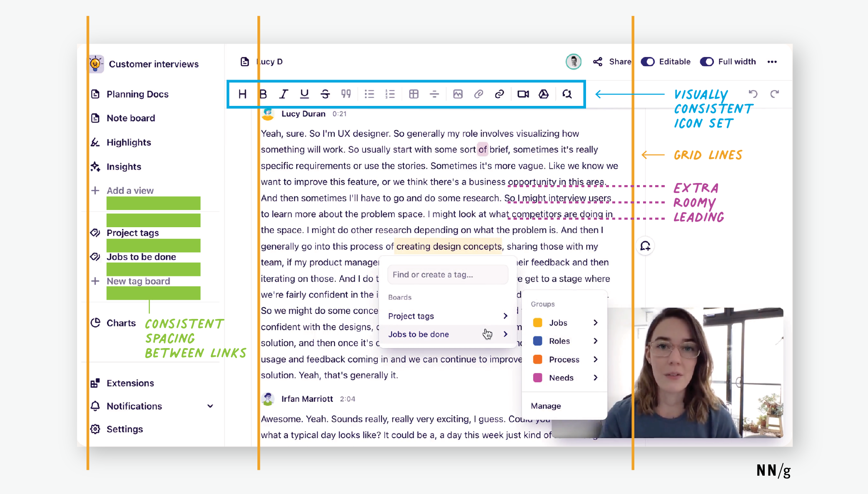Click Add a view in sidebar

click(x=130, y=191)
